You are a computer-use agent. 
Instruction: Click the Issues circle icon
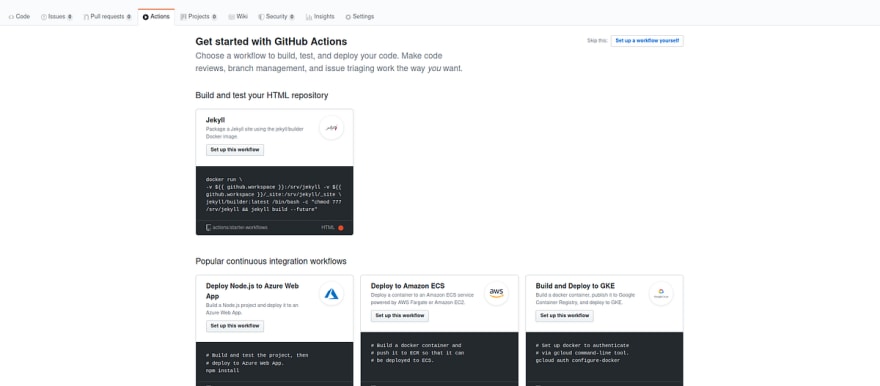click(x=44, y=17)
